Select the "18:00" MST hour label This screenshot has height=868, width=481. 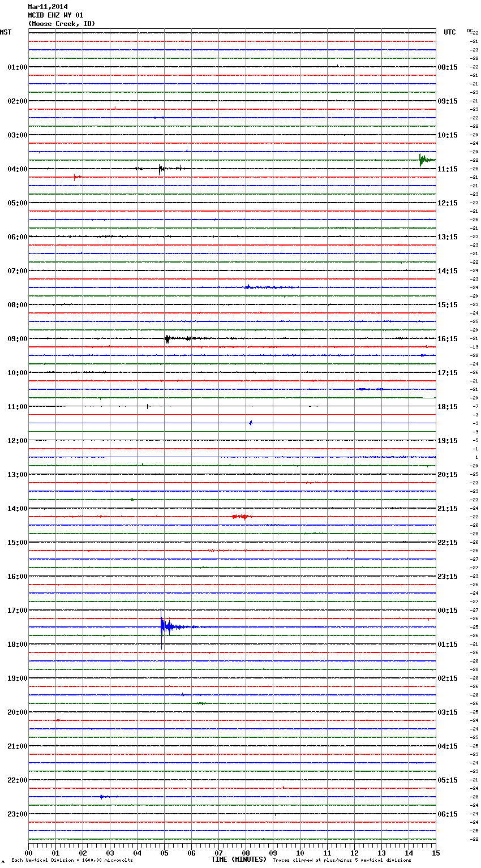[17, 644]
